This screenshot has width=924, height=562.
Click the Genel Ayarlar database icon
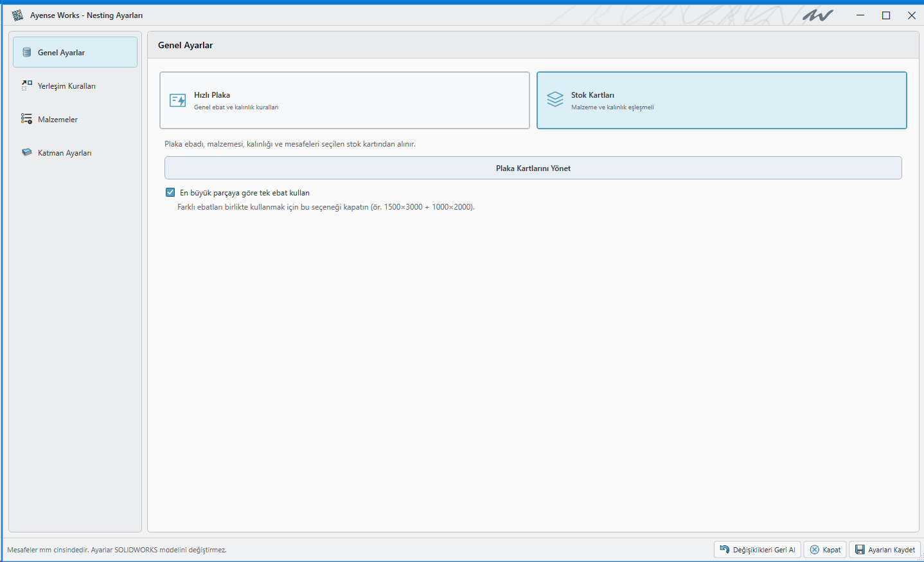click(27, 52)
